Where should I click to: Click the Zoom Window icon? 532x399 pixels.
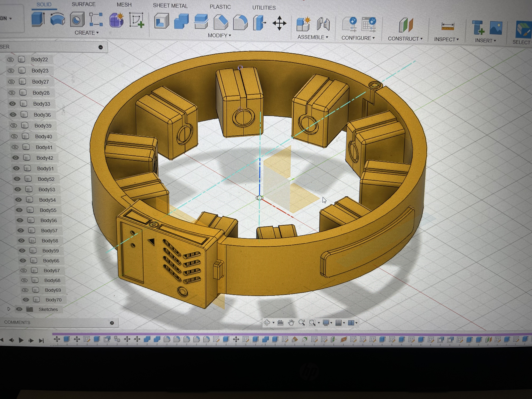(312, 323)
